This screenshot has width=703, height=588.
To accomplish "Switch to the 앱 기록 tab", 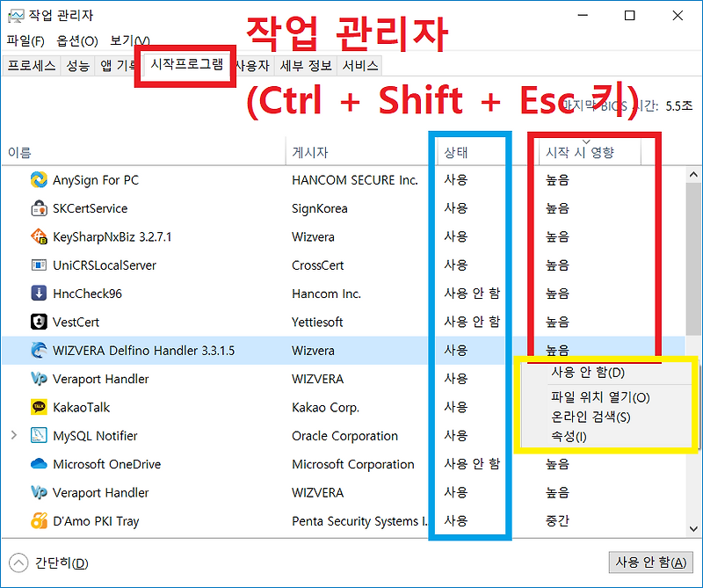I will [118, 66].
